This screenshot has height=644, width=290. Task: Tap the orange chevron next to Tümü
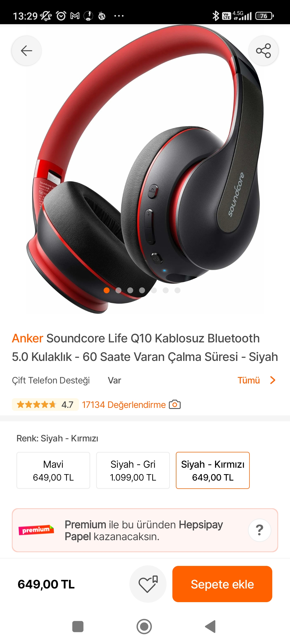pos(273,380)
